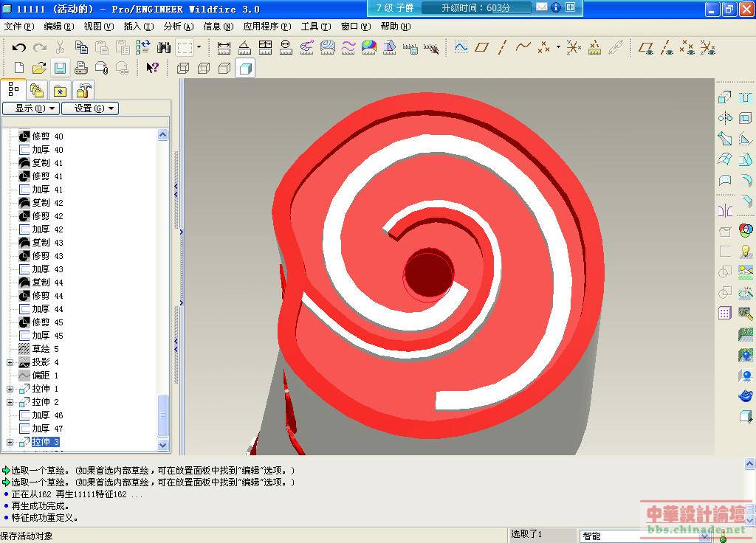Click the Copy icon in toolbar
This screenshot has height=543, width=756.
coord(81,47)
